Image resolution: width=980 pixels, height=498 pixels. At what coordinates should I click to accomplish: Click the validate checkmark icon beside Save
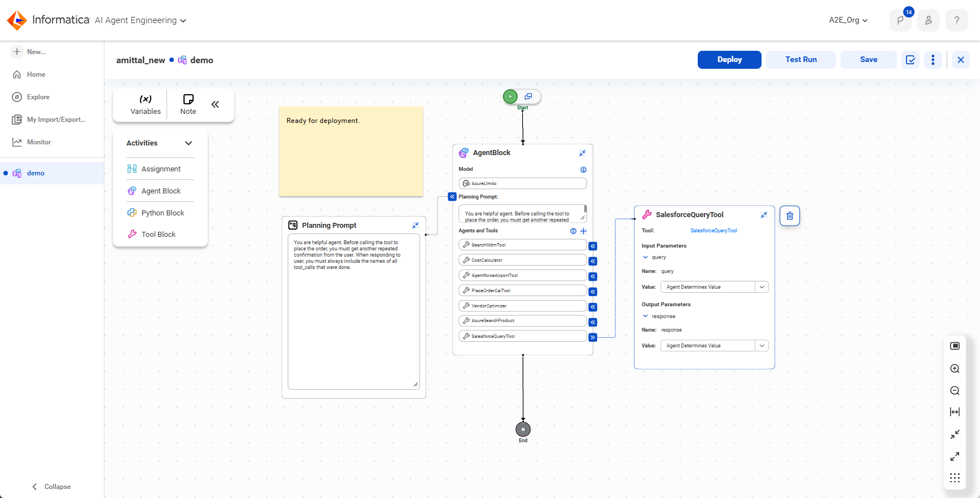click(911, 60)
